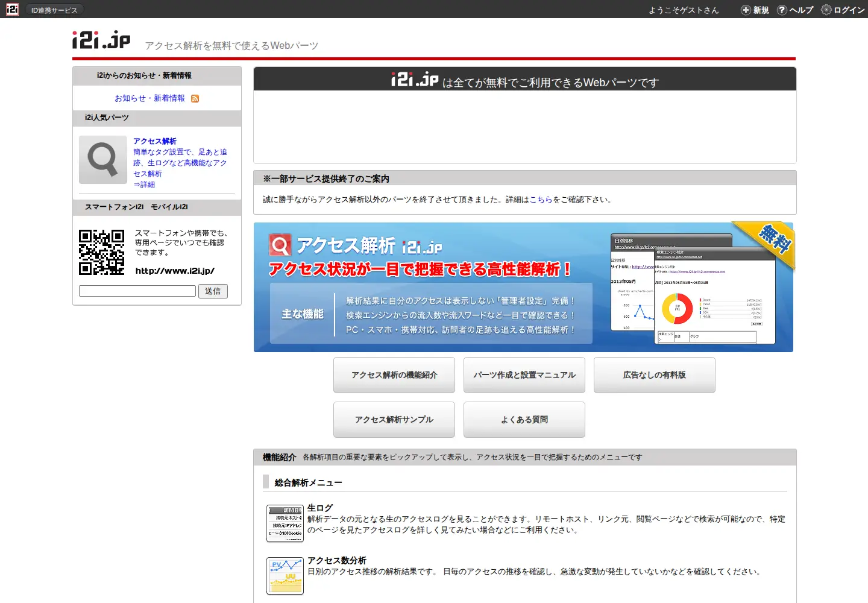Click the ようこそゲストさん greeting text
This screenshot has height=603, width=868.
point(684,10)
